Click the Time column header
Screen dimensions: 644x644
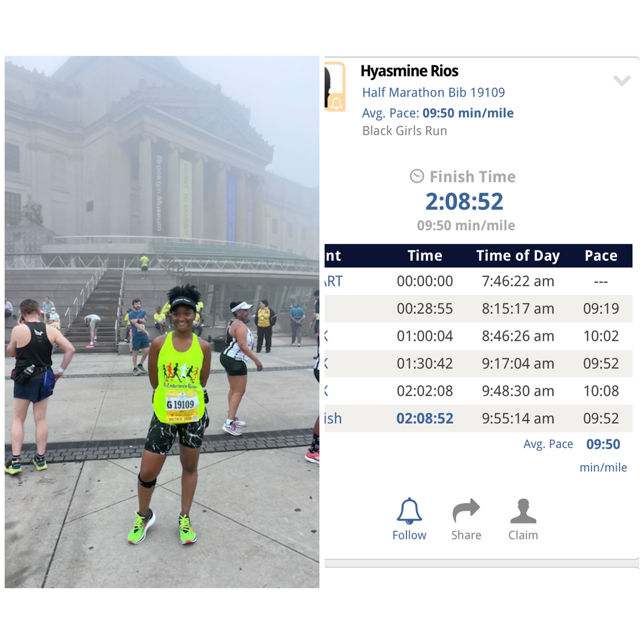(x=425, y=256)
